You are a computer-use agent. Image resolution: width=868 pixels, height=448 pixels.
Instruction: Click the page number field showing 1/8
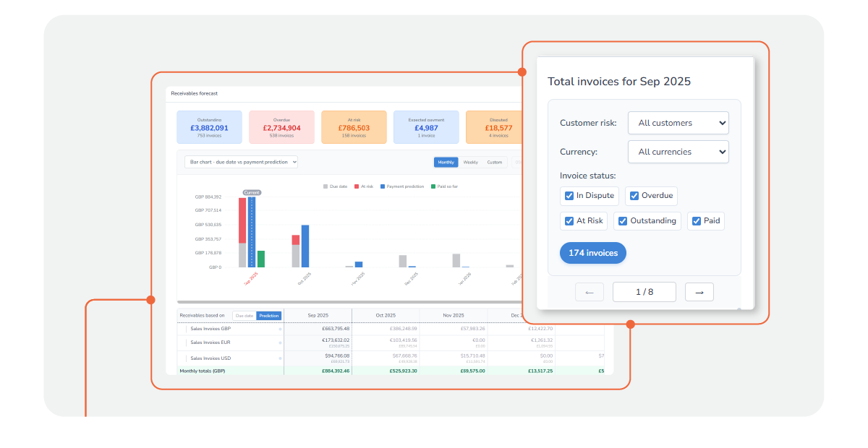click(x=644, y=292)
